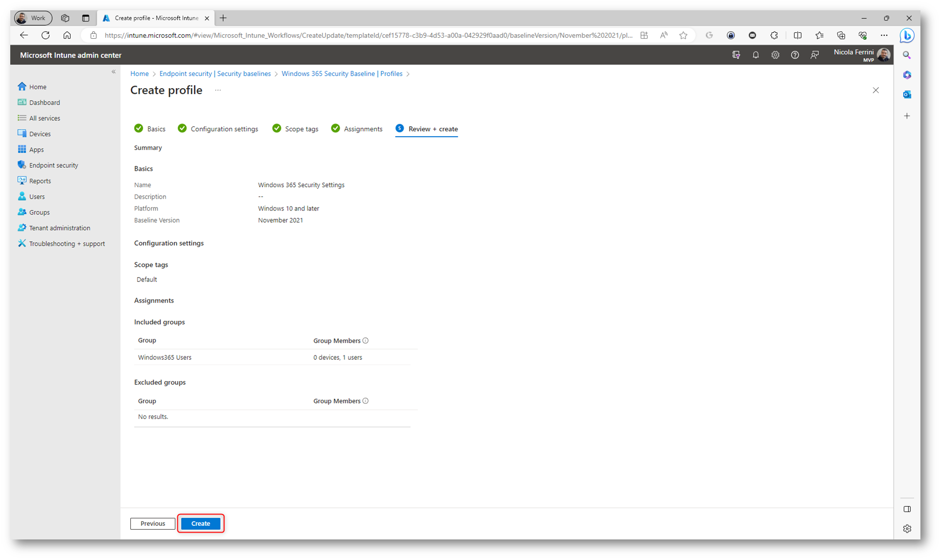Collapse the left navigation sidebar
Viewport: 941px width, 560px height.
click(x=114, y=72)
